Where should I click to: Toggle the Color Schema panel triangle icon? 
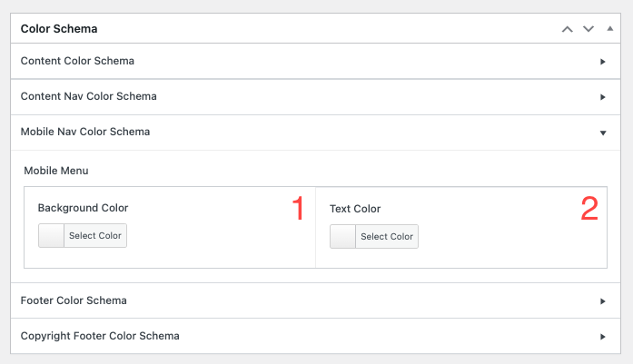[609, 29]
